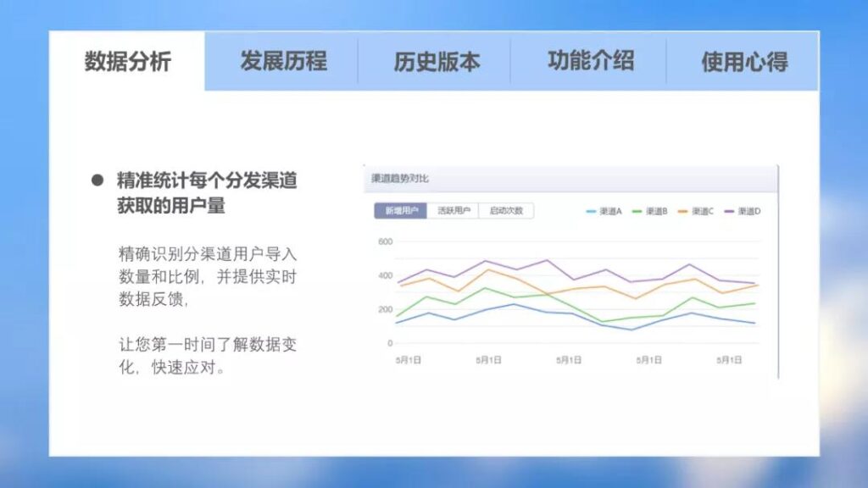Click the 200 y-axis label
Screen dimensions: 868x488
386,309
